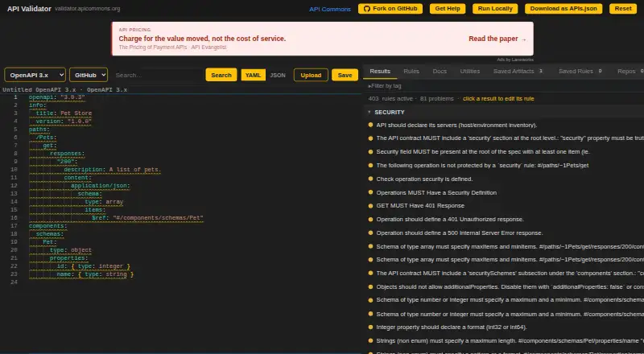Switch to the Rules tab
Viewport: 644px width, 354px height.
coord(411,72)
